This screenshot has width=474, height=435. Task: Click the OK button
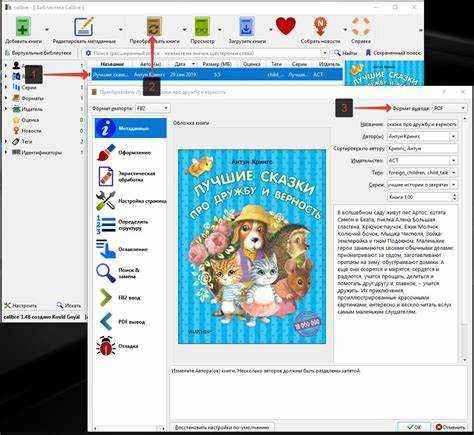tap(414, 427)
